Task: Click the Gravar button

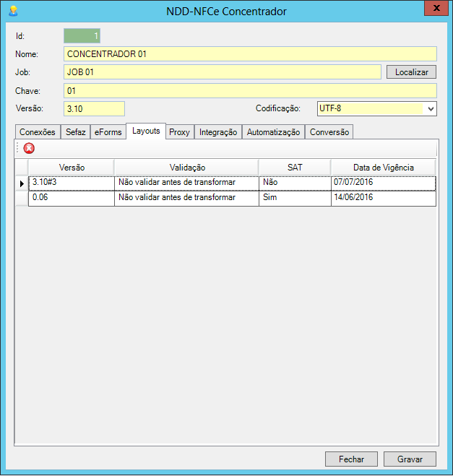Action: 410,459
